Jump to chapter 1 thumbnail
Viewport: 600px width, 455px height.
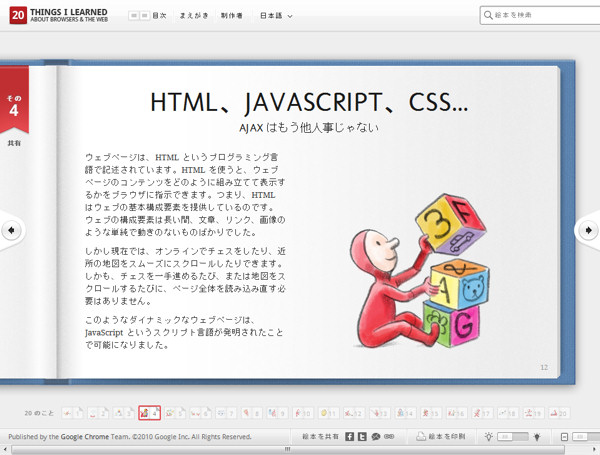click(73, 413)
